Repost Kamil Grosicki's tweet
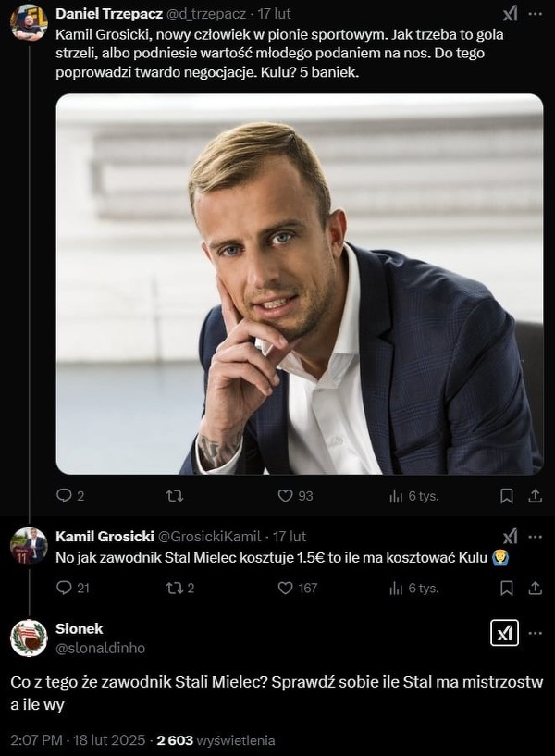The image size is (555, 756). click(174, 588)
